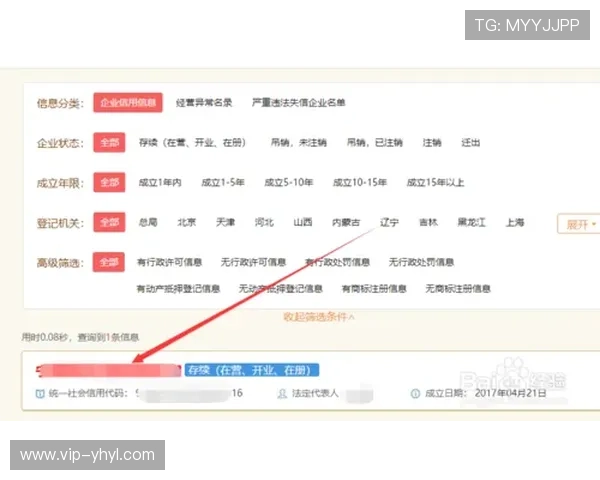Select 全部 in 登记机关 row
This screenshot has width=600, height=480.
[109, 222]
